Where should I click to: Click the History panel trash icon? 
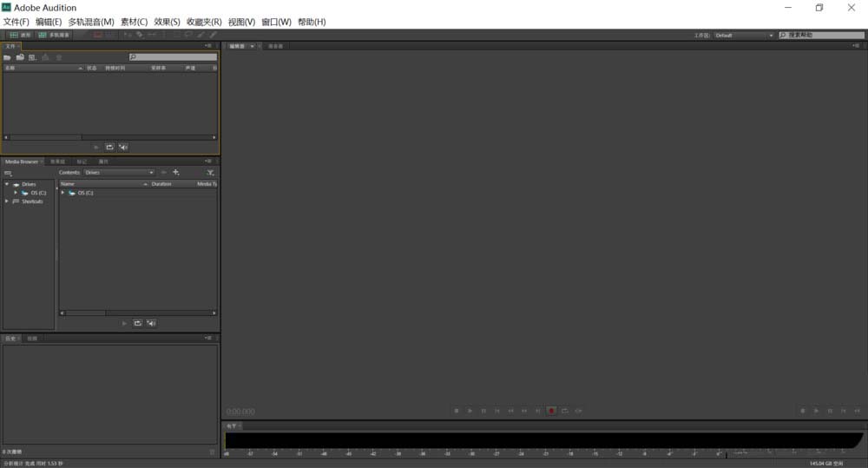pyautogui.click(x=212, y=452)
